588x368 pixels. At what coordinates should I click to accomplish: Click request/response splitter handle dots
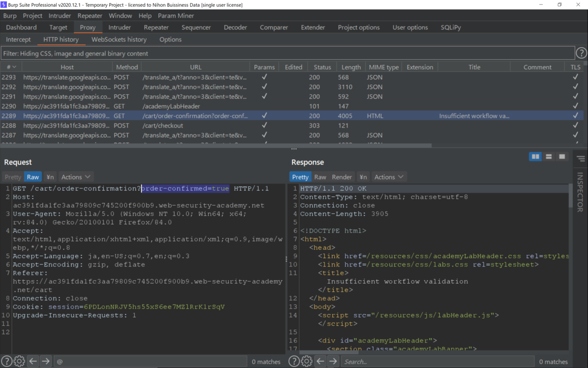pyautogui.click(x=287, y=259)
